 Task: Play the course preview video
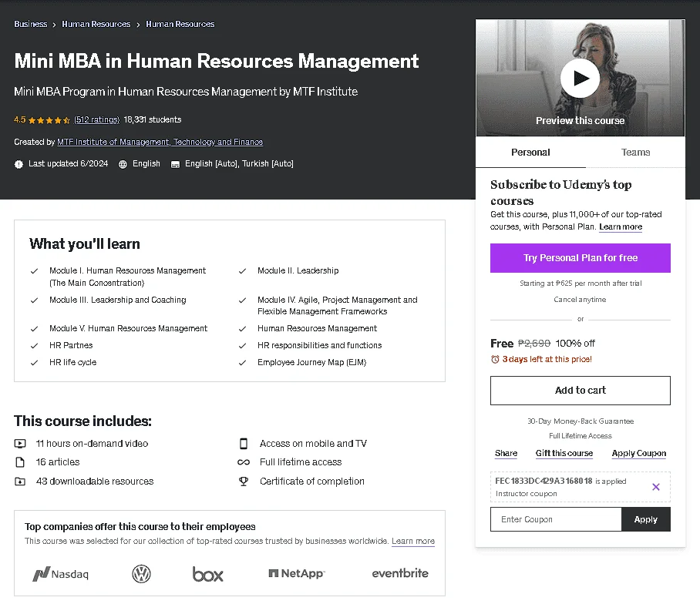580,78
